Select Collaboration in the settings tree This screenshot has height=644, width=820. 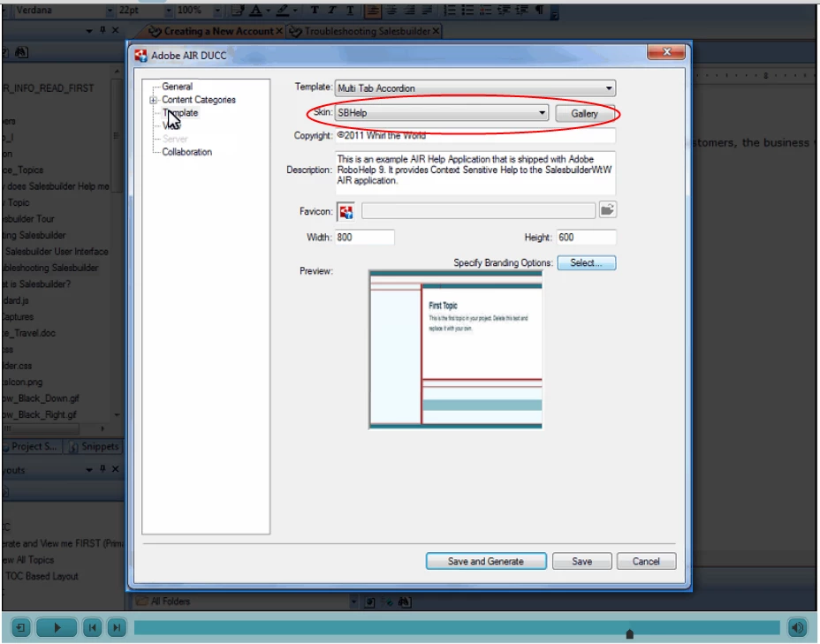tap(186, 152)
